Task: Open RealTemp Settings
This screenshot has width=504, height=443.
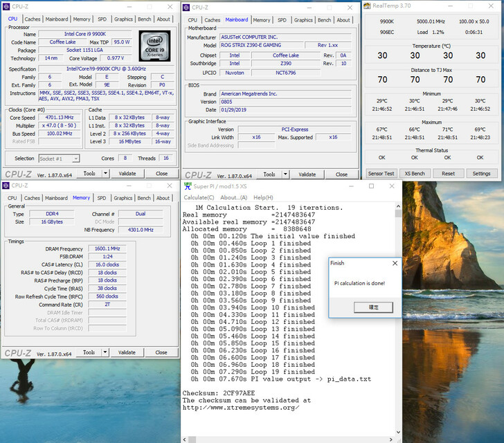Action: [481, 174]
